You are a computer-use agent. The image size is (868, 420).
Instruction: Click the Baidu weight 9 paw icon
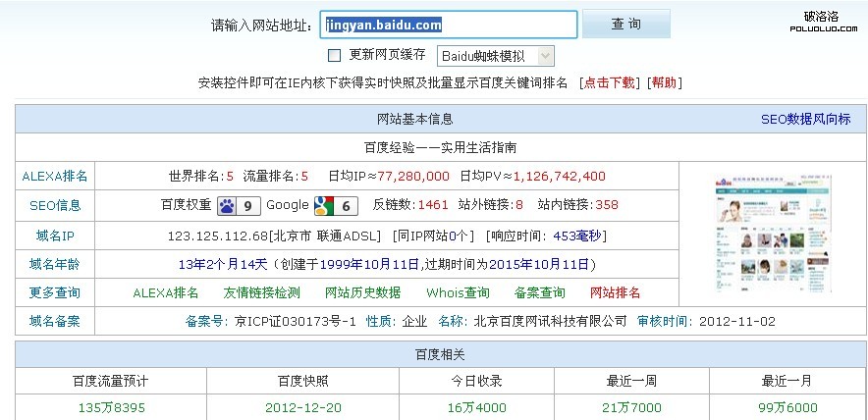[x=239, y=206]
